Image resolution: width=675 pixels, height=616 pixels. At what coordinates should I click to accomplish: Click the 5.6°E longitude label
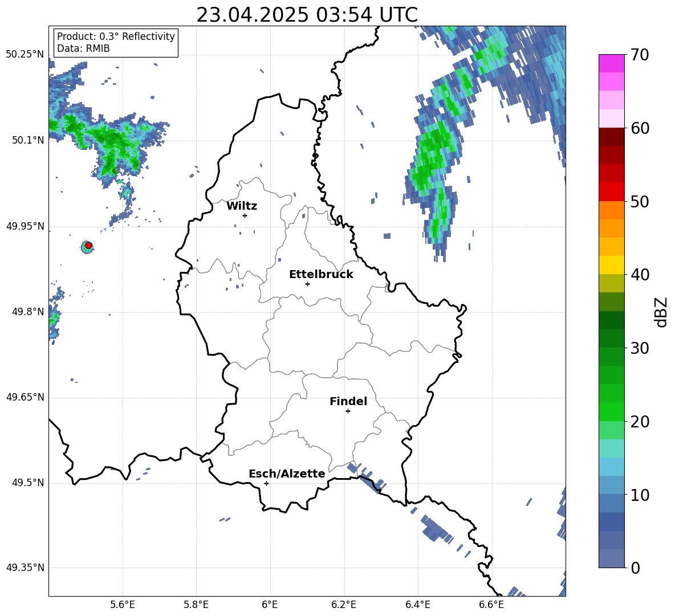[122, 605]
